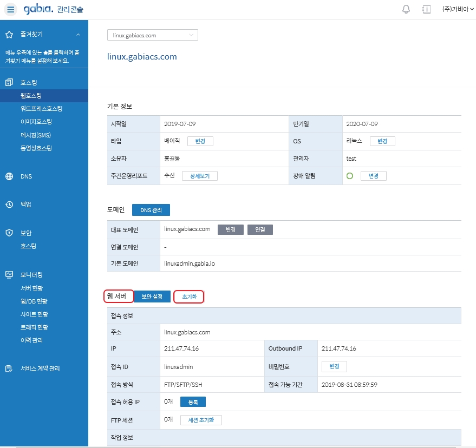
Task: Click the DNS globe icon
Action: (x=9, y=176)
